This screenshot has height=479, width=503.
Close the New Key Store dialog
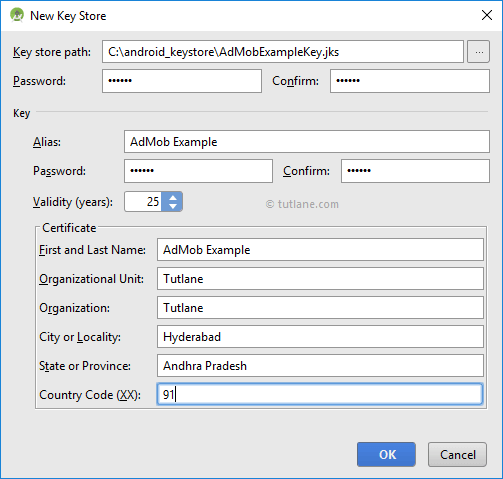click(487, 15)
